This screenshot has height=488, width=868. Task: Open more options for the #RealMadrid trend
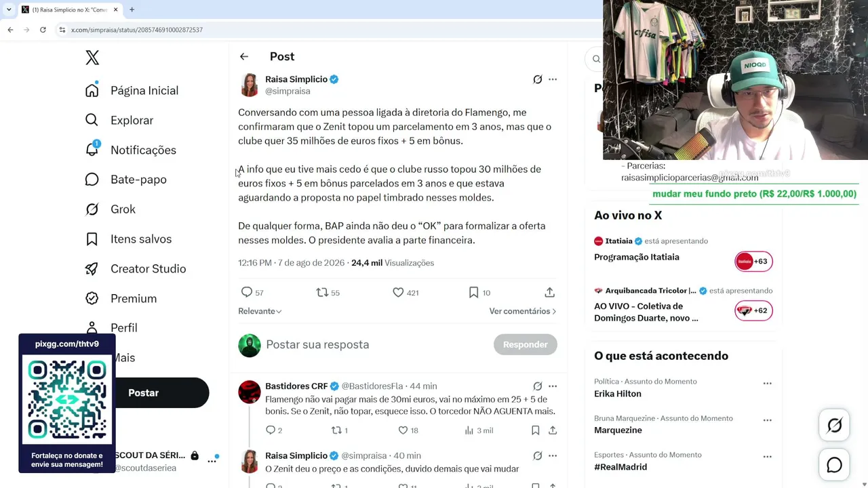pos(768,457)
